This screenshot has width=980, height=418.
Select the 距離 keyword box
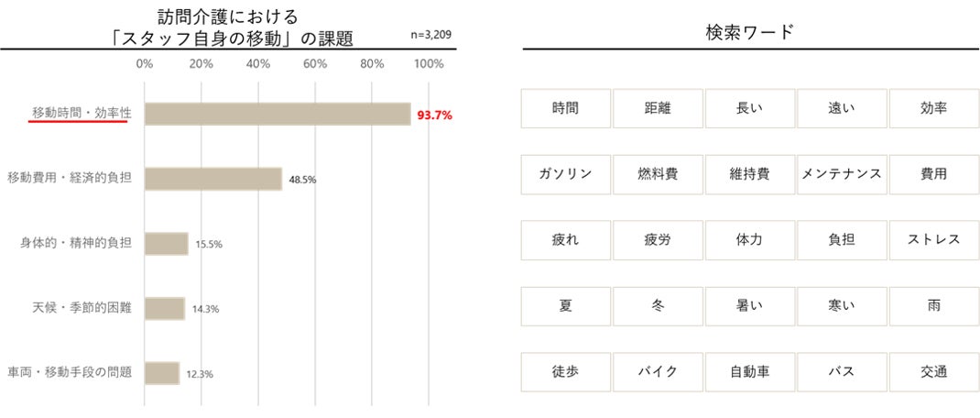658,108
